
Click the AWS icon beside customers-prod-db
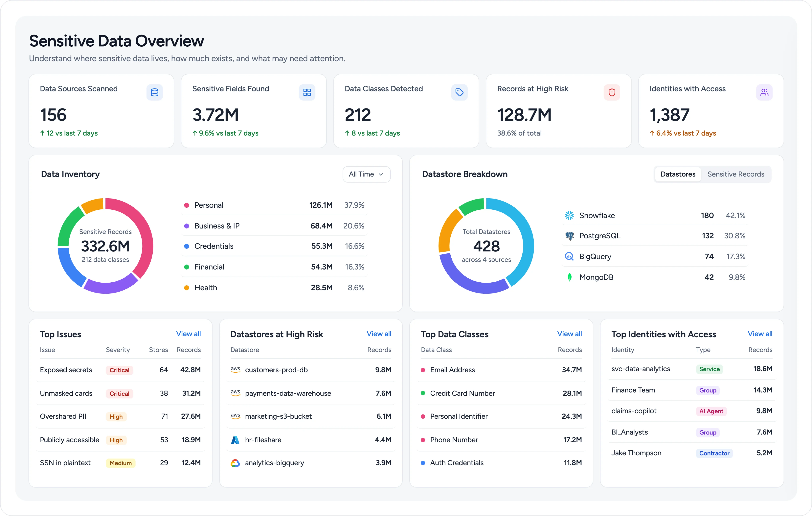click(235, 370)
